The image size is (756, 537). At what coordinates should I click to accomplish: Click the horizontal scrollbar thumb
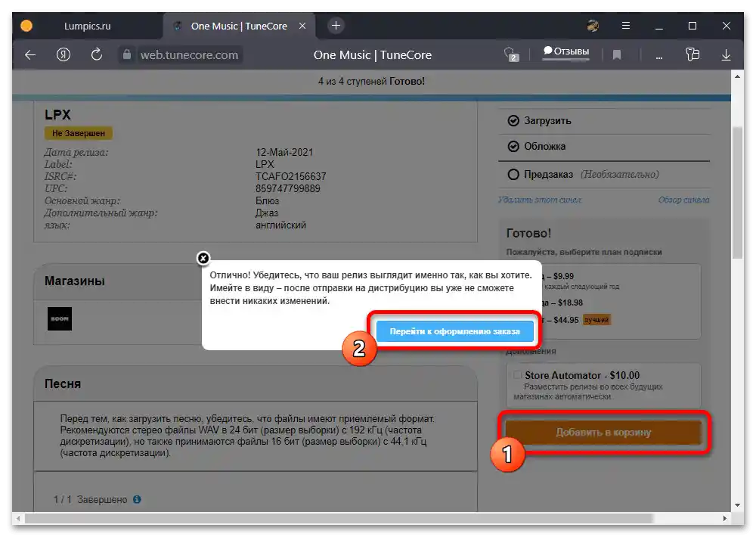tap(339, 518)
